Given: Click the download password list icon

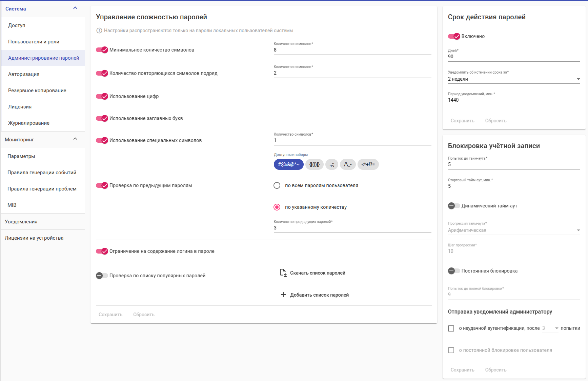Looking at the screenshot, I should (x=283, y=273).
